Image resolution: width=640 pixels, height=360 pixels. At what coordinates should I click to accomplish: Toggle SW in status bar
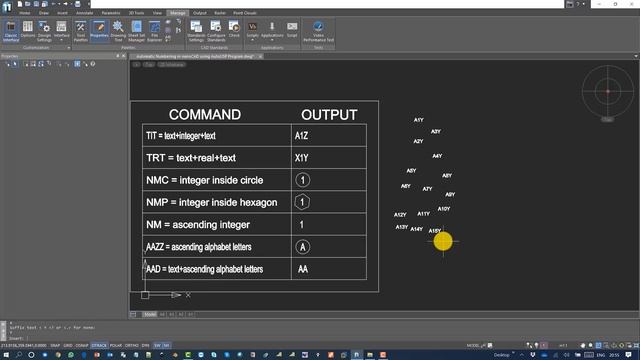coord(158,346)
